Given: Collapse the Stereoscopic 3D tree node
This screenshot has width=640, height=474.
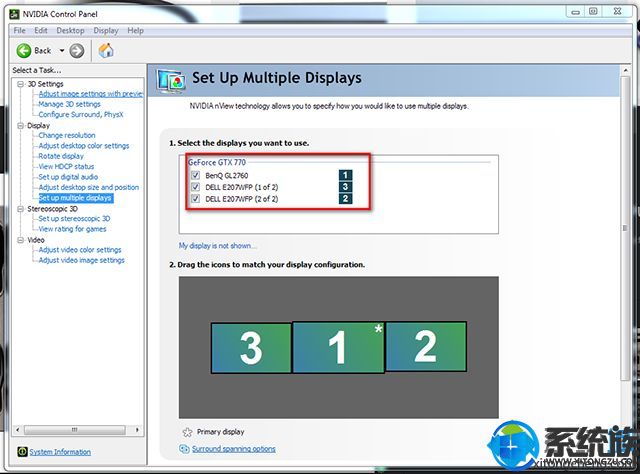Looking at the screenshot, I should (x=20, y=209).
